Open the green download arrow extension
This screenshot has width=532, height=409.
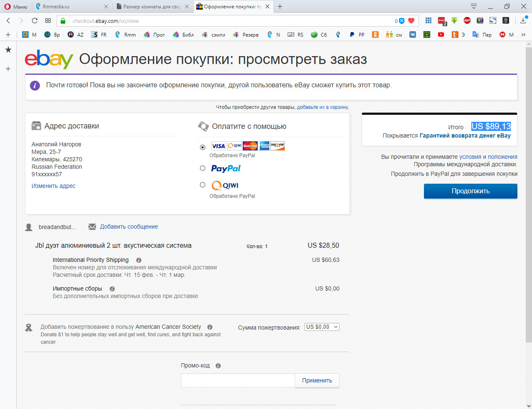[454, 20]
